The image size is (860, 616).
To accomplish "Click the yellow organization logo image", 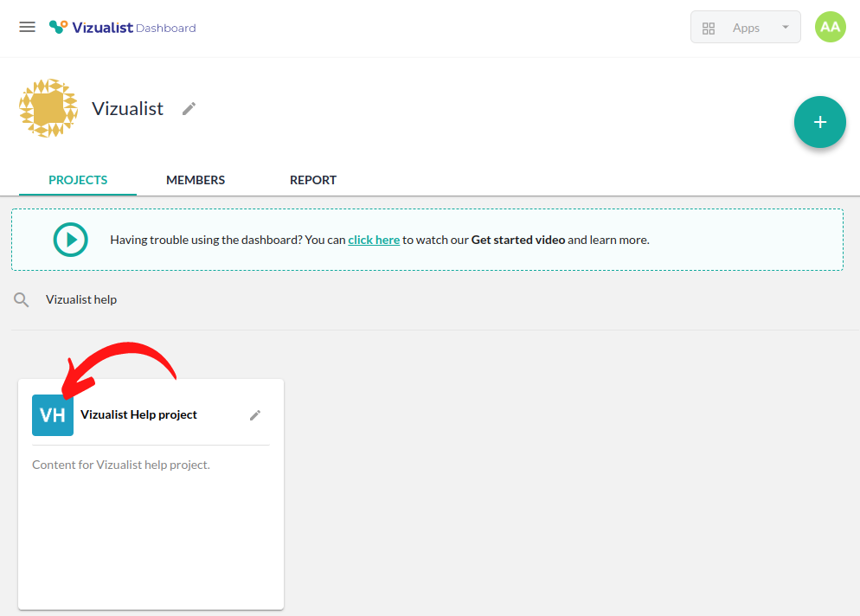I will (48, 108).
